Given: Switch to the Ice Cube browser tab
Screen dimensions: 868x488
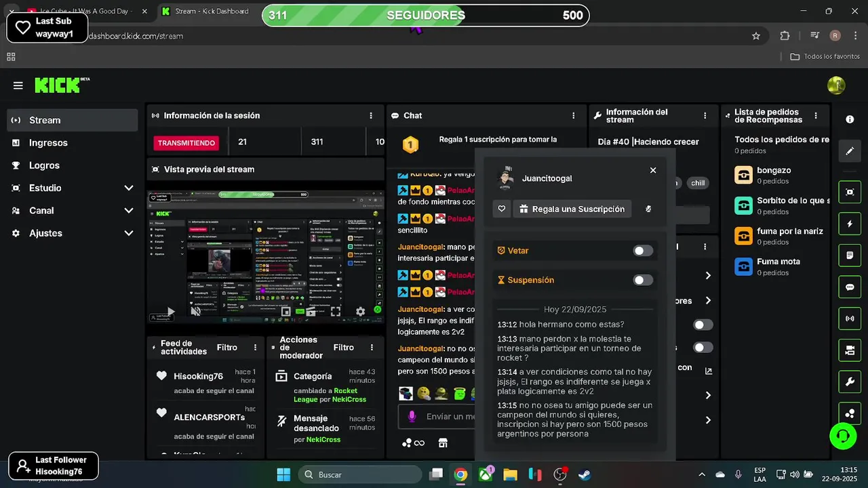Looking at the screenshot, I should tap(87, 12).
